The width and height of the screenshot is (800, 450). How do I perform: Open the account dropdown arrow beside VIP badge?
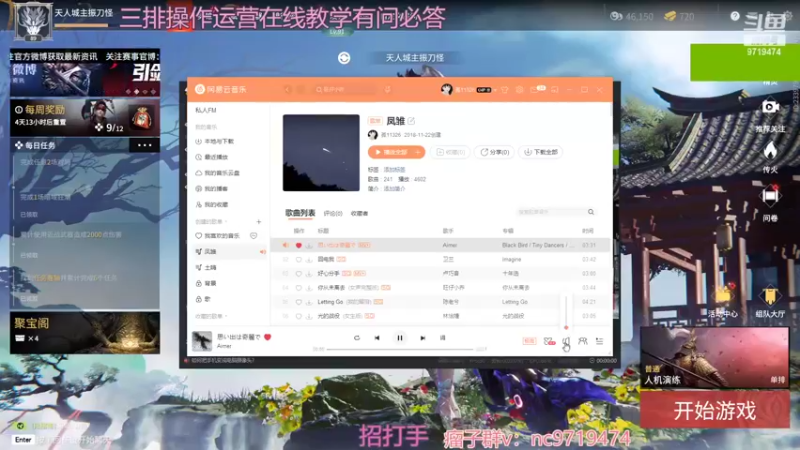pyautogui.click(x=494, y=90)
